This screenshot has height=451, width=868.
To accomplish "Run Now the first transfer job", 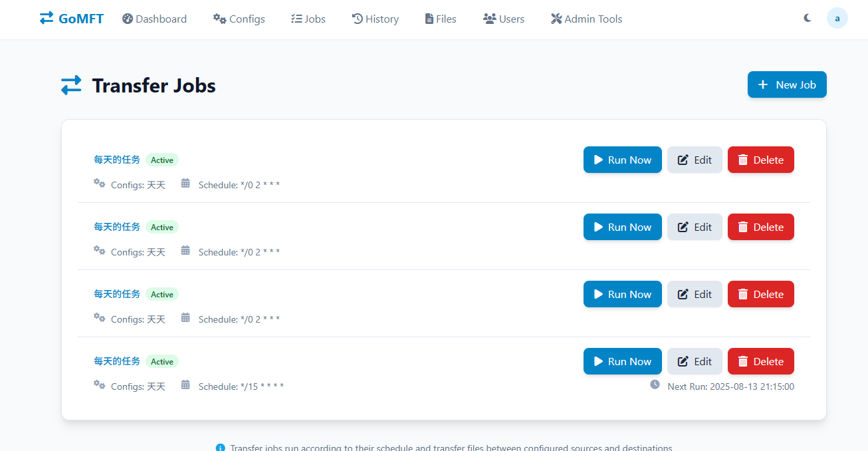I will (x=623, y=160).
